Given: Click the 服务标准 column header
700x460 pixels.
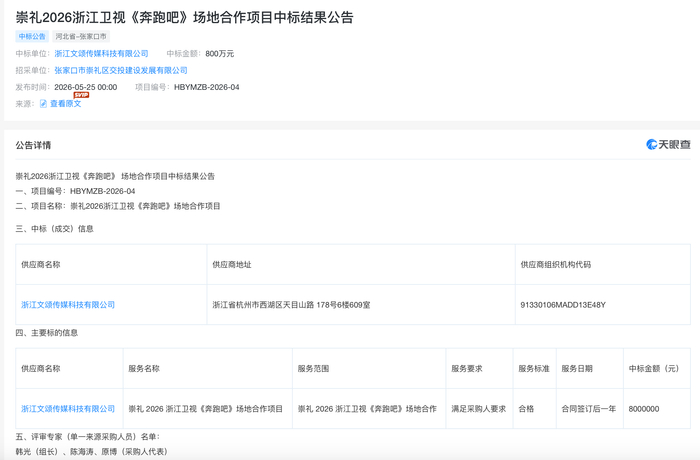Looking at the screenshot, I should pyautogui.click(x=534, y=368).
